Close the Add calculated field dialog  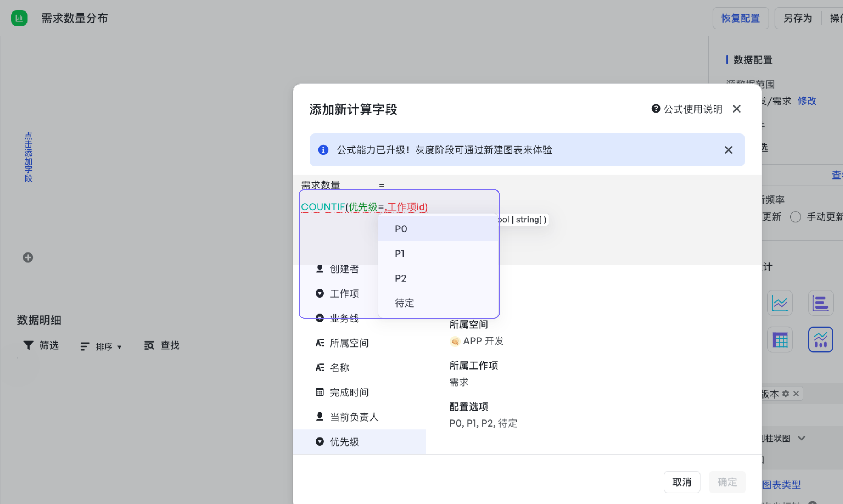point(737,109)
